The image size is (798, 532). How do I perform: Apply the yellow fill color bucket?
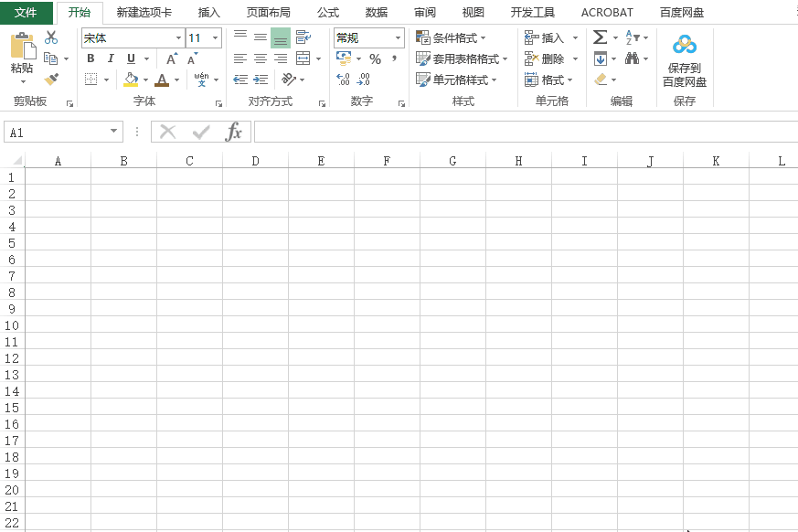point(131,80)
